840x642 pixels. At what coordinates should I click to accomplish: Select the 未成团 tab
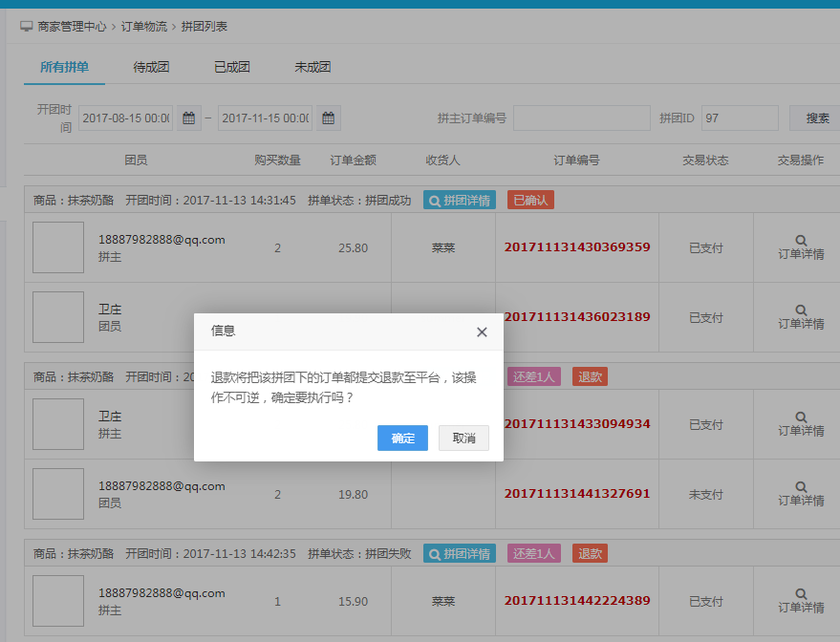pos(312,67)
